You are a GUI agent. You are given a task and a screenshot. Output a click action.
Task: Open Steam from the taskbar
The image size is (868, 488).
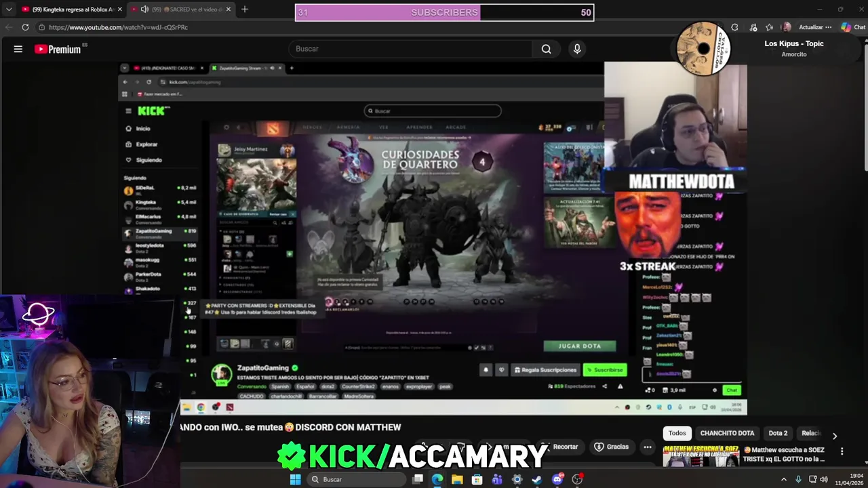tap(537, 479)
